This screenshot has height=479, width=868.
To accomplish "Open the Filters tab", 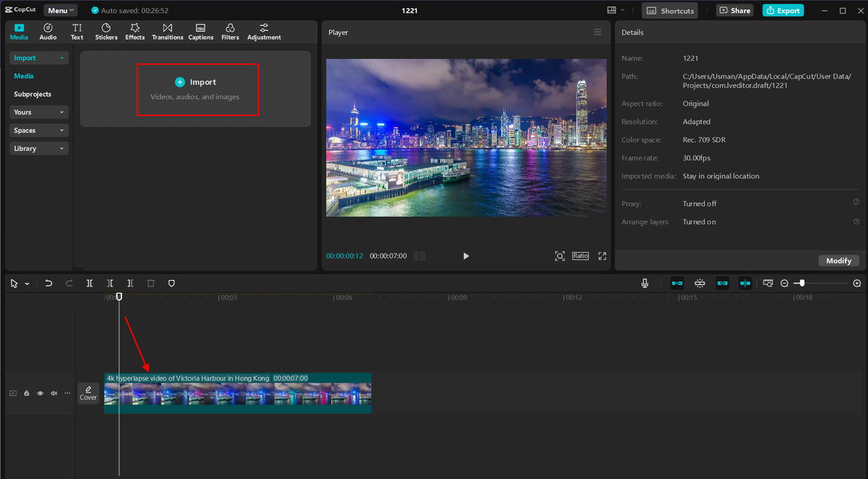I will pyautogui.click(x=231, y=31).
